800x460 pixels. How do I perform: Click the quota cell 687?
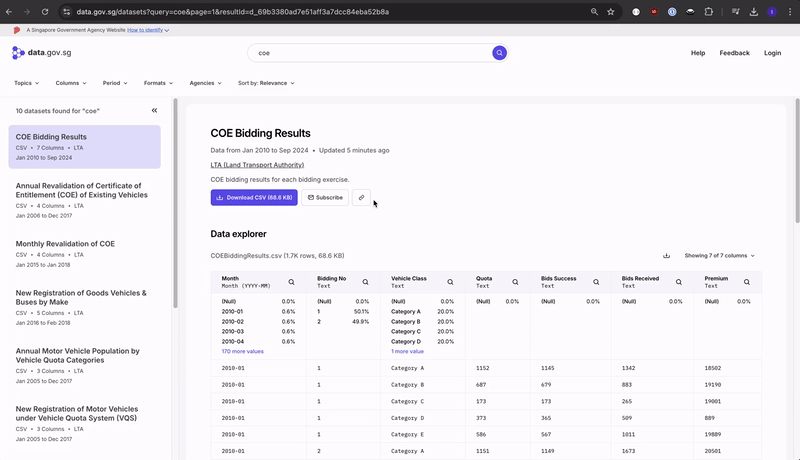(x=481, y=385)
